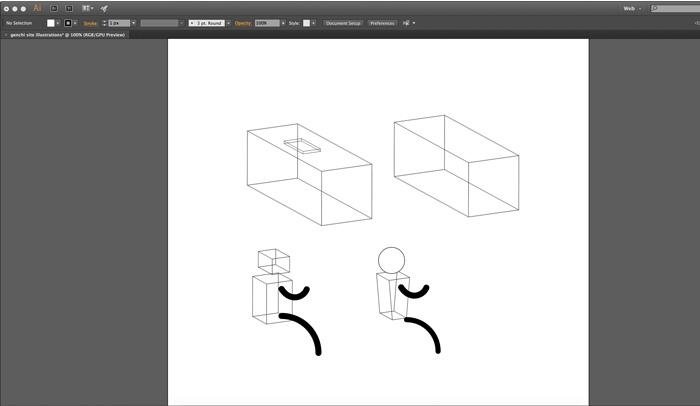Open the Fill swatch dropdown arrow
This screenshot has height=406, width=700.
point(58,23)
